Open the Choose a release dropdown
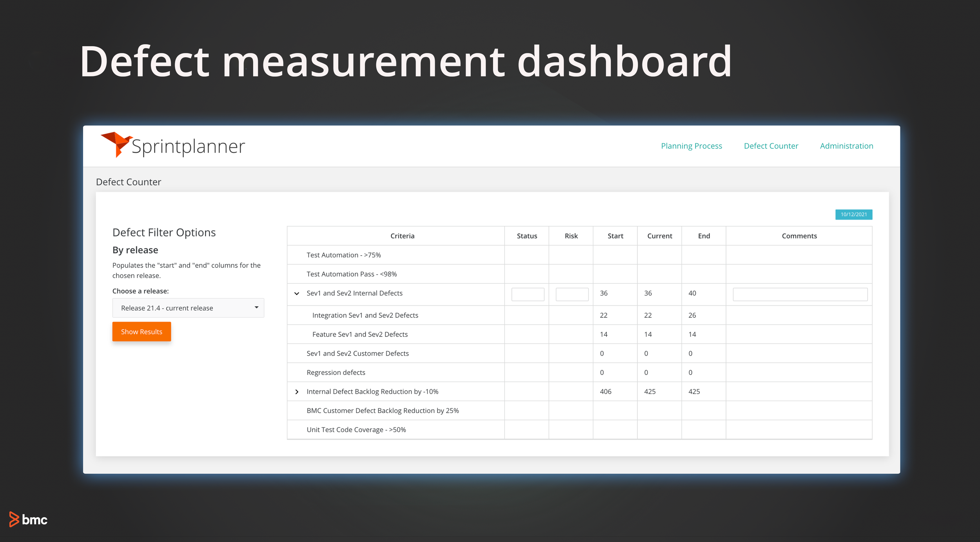980x542 pixels. point(188,307)
